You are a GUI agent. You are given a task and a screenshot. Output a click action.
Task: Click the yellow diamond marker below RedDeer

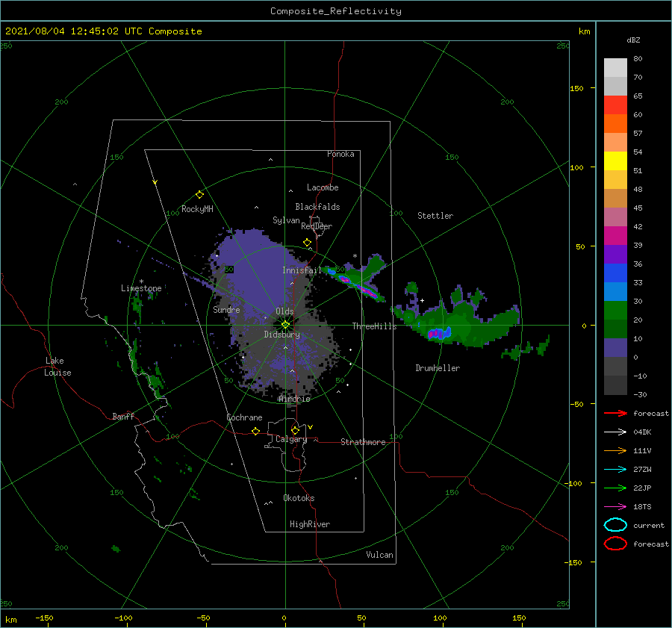pos(308,243)
